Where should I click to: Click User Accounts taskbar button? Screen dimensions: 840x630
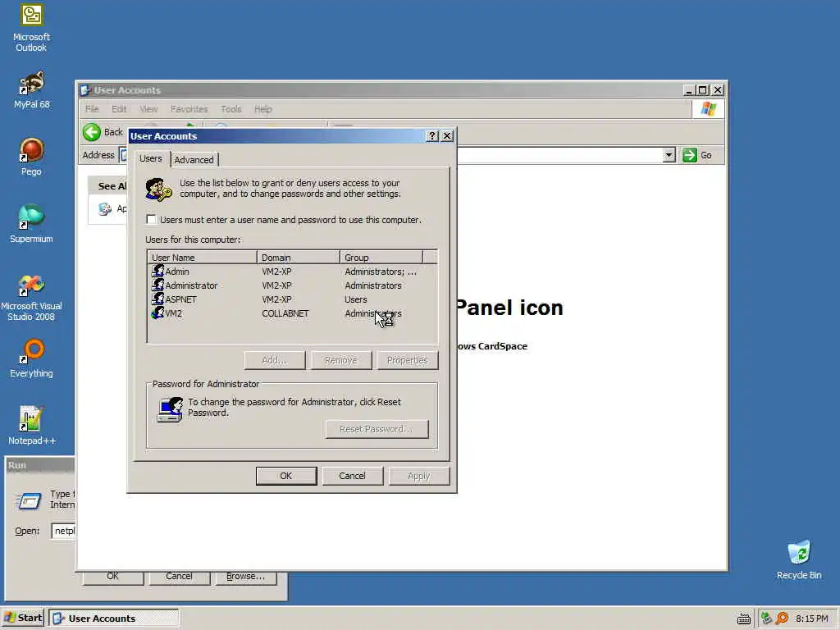pos(113,618)
